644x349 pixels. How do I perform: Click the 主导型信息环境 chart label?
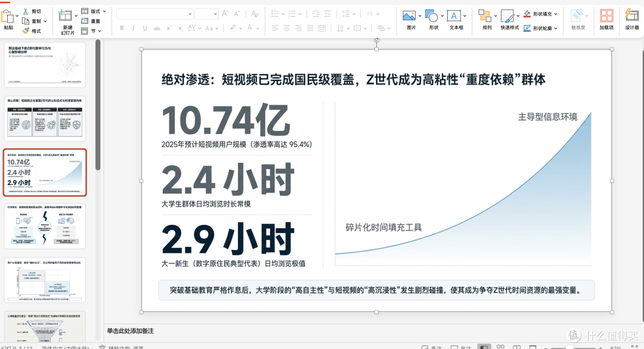[x=547, y=117]
